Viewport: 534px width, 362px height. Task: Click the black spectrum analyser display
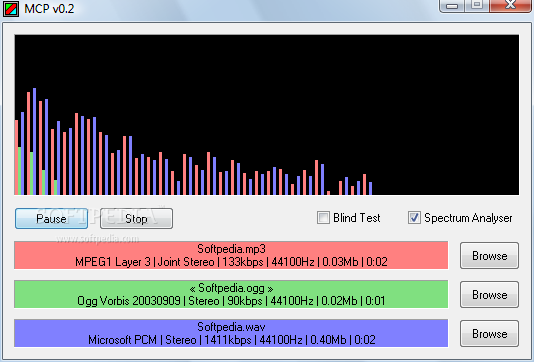[267, 115]
